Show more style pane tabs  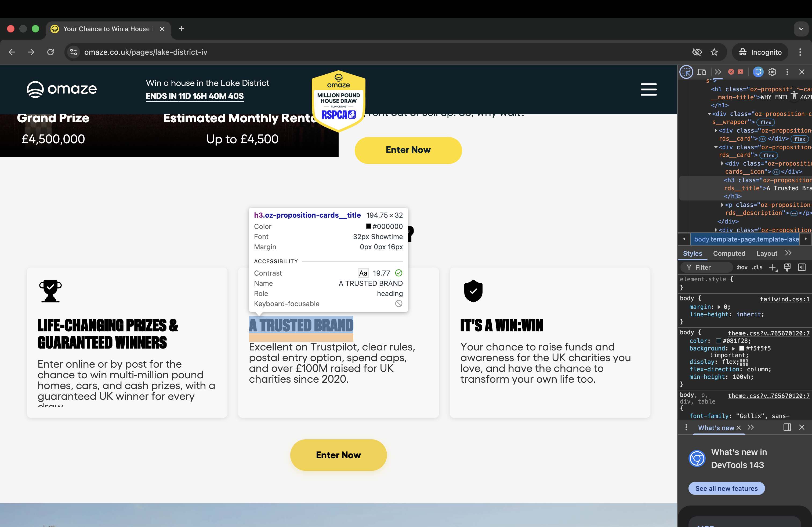point(788,253)
